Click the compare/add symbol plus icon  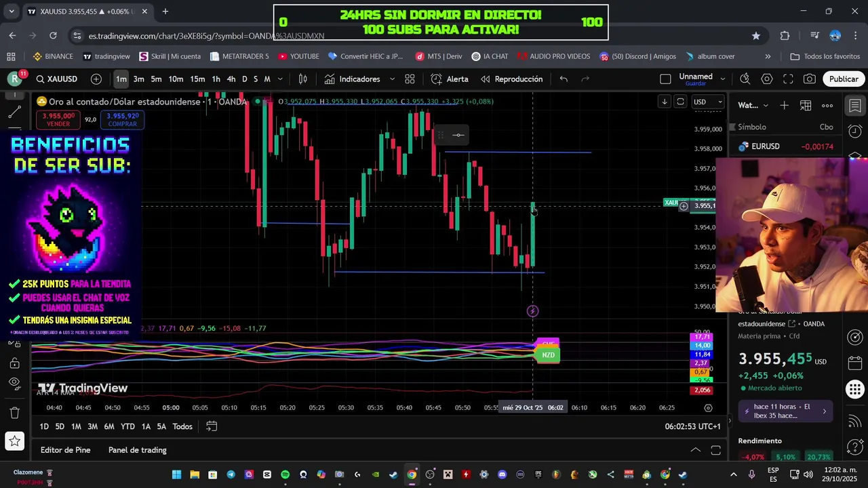(x=96, y=79)
